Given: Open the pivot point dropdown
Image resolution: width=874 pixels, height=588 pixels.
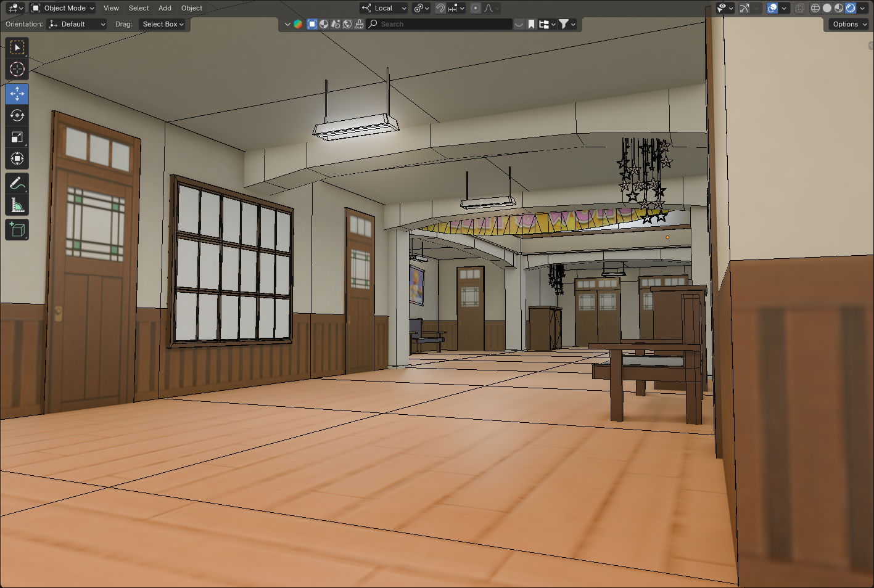Looking at the screenshot, I should tap(422, 8).
